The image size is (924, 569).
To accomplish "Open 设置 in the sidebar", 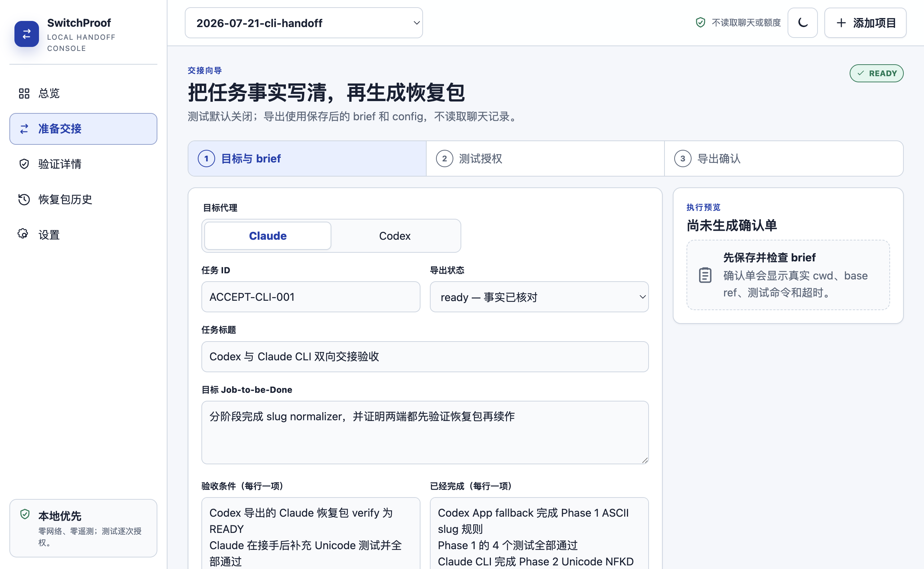I will (83, 235).
